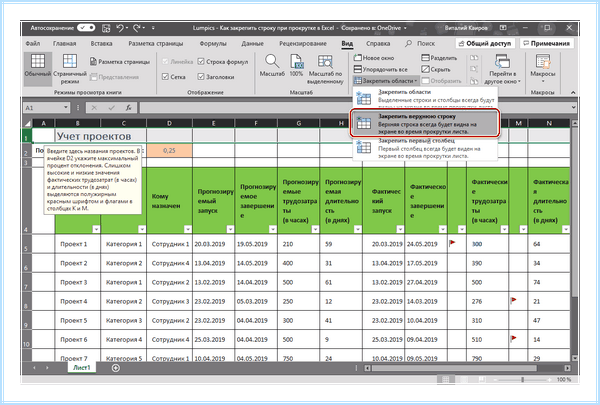Collapse the ribbon with the caret icon
This screenshot has width=600, height=405.
[x=573, y=92]
